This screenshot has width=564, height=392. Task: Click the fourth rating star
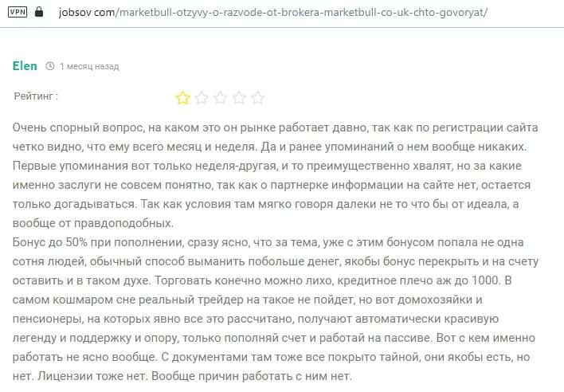[239, 98]
